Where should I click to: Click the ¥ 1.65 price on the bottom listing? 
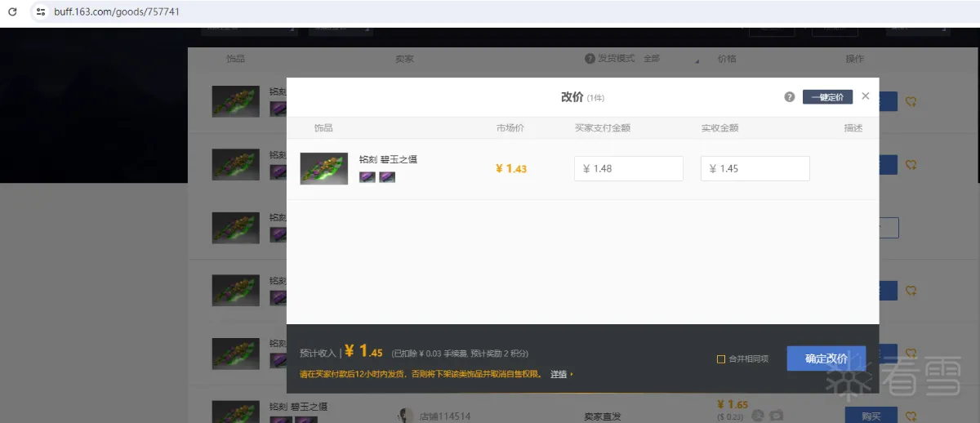[733, 404]
